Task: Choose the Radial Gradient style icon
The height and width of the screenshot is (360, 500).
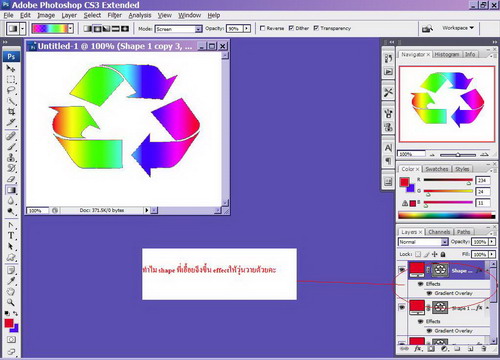Action: (x=97, y=29)
